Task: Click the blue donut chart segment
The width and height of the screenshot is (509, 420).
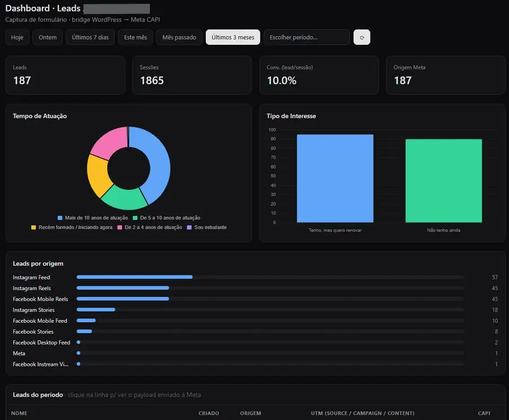Action: (x=158, y=162)
